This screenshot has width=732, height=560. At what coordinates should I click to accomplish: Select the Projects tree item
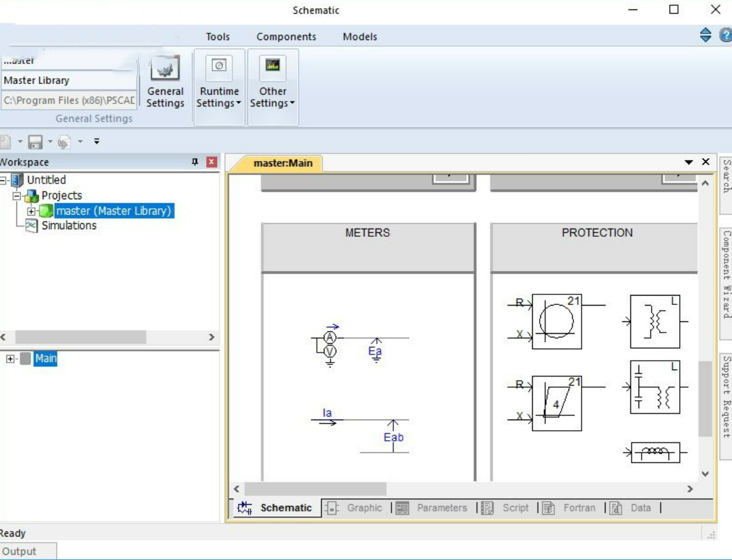(x=62, y=196)
